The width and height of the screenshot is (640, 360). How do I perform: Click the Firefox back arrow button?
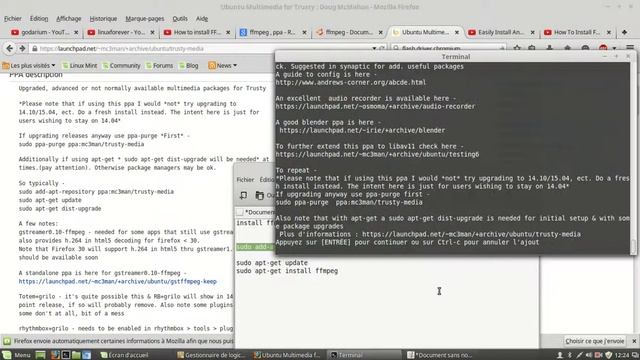(x=9, y=49)
